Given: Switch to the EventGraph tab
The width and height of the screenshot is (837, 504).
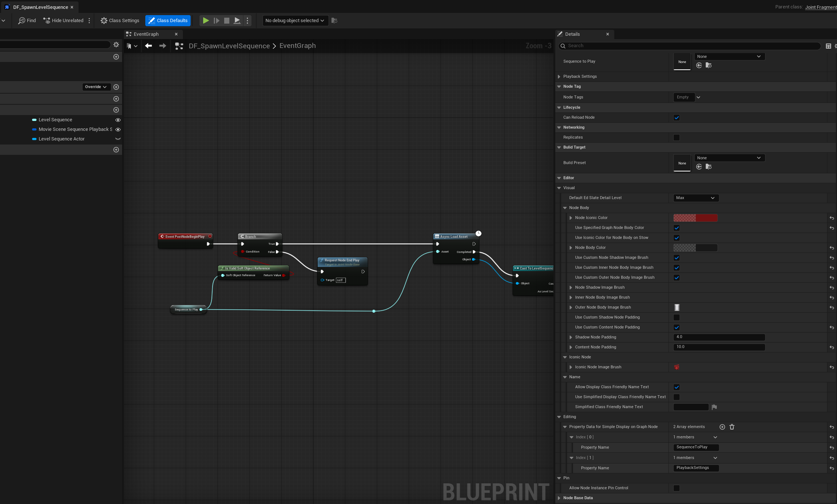Looking at the screenshot, I should [x=146, y=34].
